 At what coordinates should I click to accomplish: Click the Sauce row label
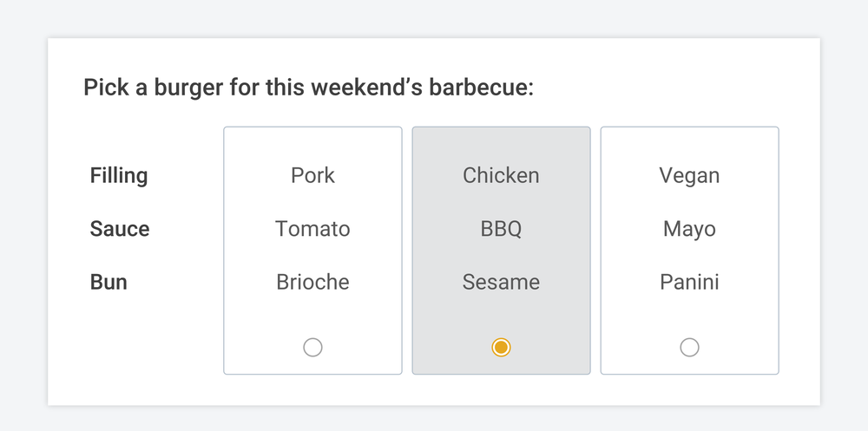120,229
